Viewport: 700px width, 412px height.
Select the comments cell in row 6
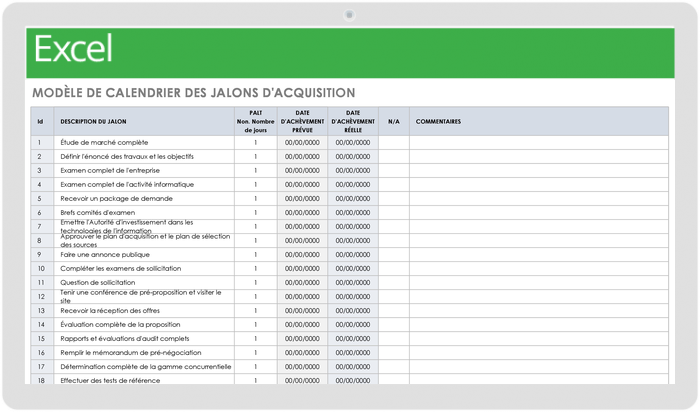click(x=539, y=212)
